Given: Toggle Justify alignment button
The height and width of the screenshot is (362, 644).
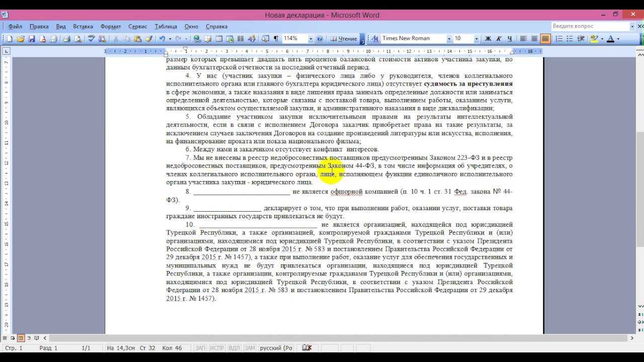Looking at the screenshot, I should 545,39.
